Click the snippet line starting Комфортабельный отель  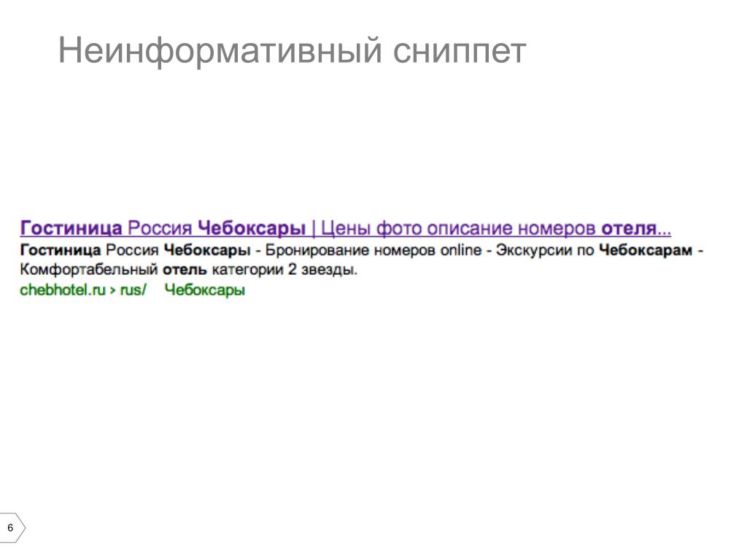click(x=189, y=270)
